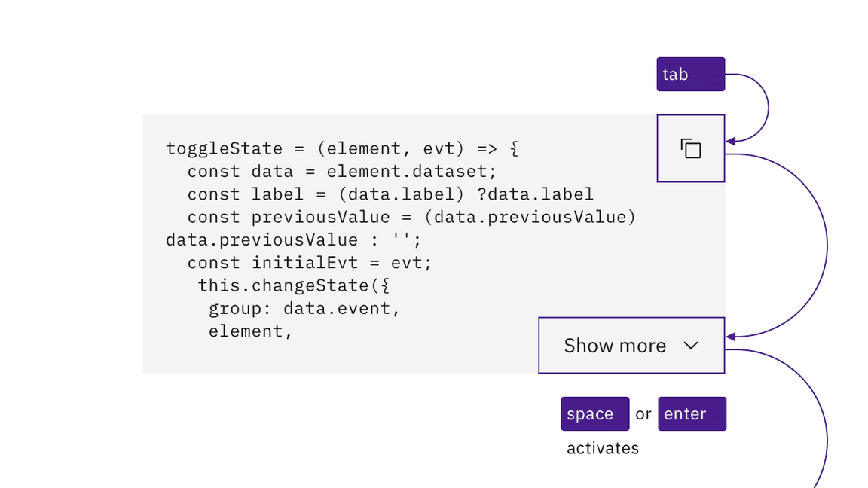Screen dimensions: 868x488
Task: Open Show more to reveal hidden code
Action: [631, 346]
